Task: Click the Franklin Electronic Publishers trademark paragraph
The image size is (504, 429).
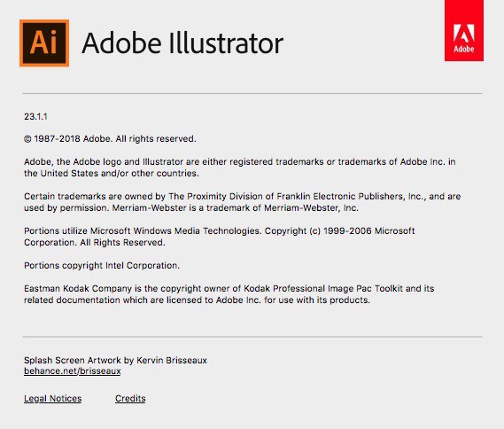Action: (x=242, y=202)
